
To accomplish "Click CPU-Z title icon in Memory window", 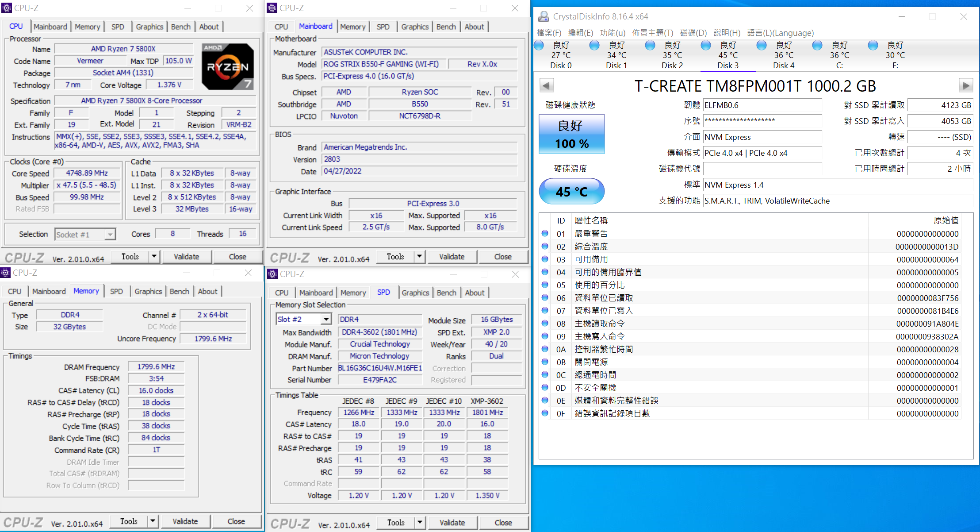I will (5, 273).
